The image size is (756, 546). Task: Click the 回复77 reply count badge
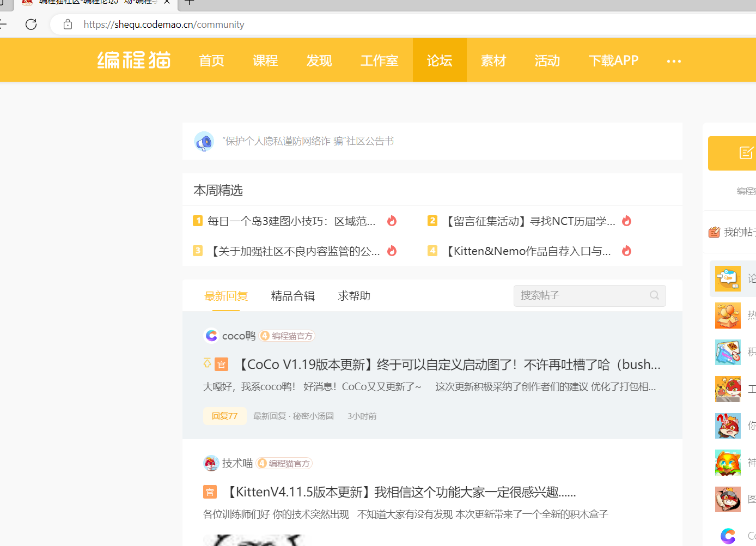tap(225, 416)
